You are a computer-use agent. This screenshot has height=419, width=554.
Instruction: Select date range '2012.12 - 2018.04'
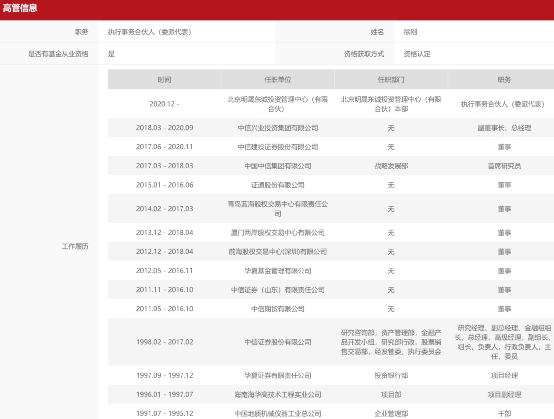coord(164,252)
